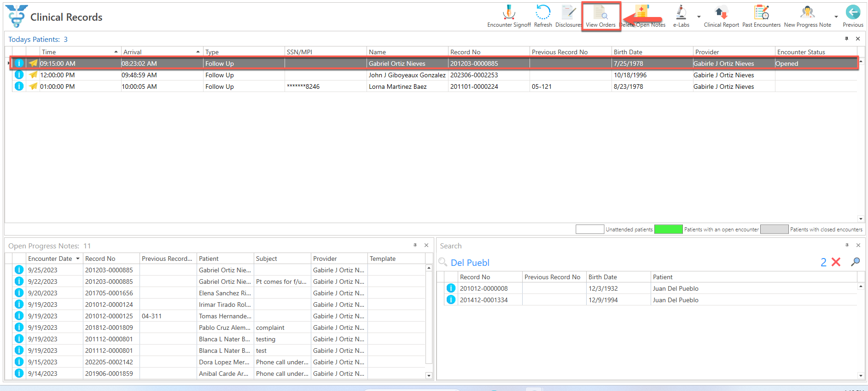Open info for the 9/20/2023 Elena Sanchez note
The image size is (868, 391).
(x=19, y=293)
